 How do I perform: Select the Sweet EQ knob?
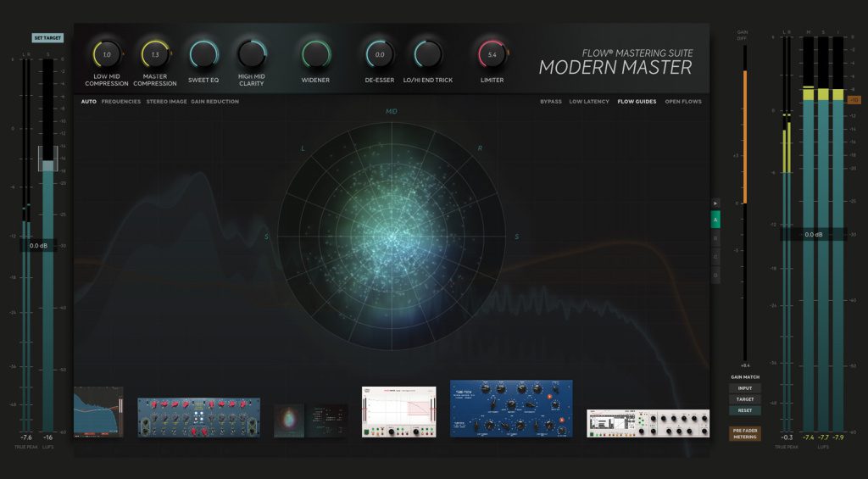203,54
